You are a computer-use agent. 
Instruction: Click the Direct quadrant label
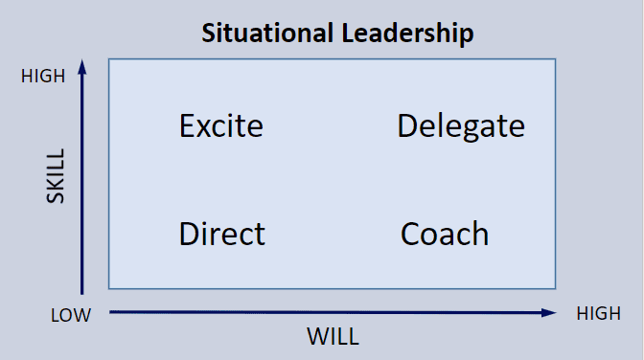(222, 234)
